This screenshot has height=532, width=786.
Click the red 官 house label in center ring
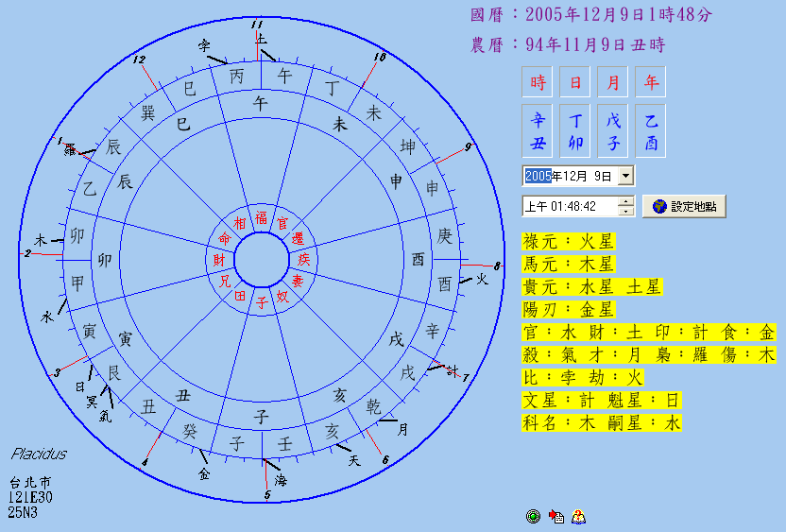[283, 223]
